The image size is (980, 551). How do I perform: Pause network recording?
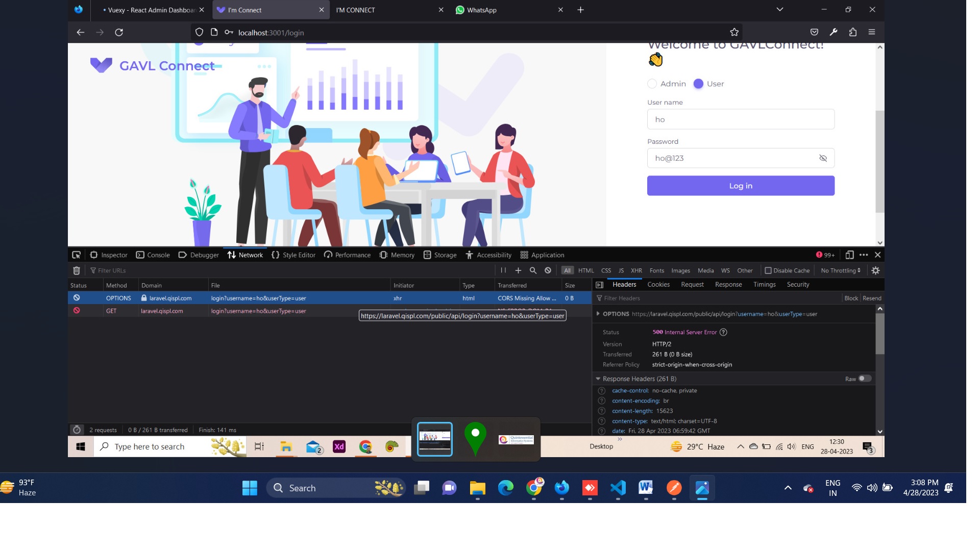click(x=503, y=270)
